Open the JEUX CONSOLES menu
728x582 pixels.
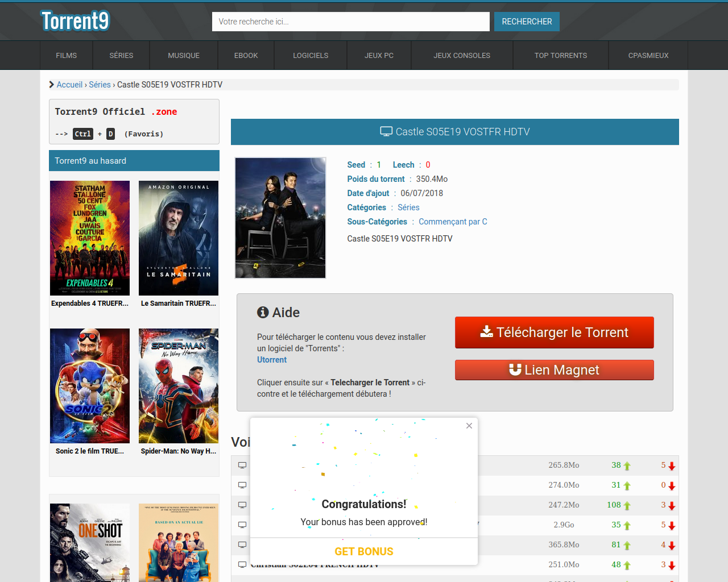click(x=462, y=55)
